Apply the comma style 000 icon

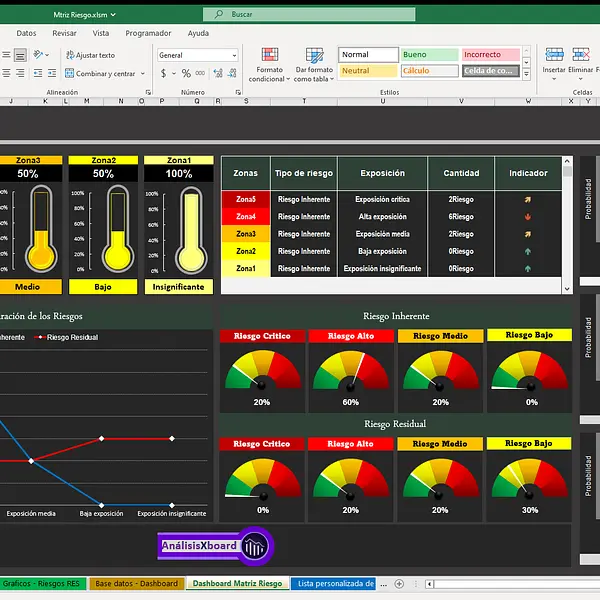200,73
